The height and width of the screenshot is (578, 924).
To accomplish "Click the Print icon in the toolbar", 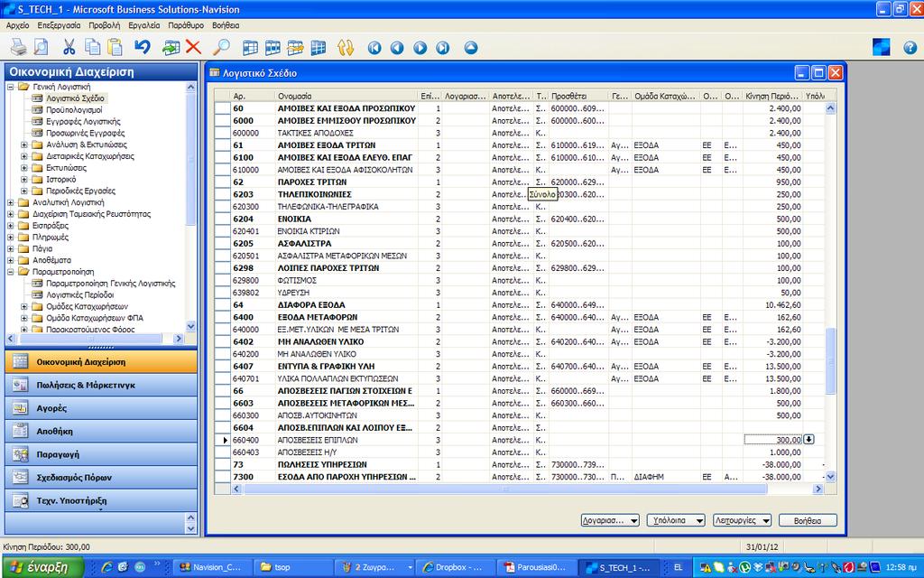I will [x=18, y=47].
